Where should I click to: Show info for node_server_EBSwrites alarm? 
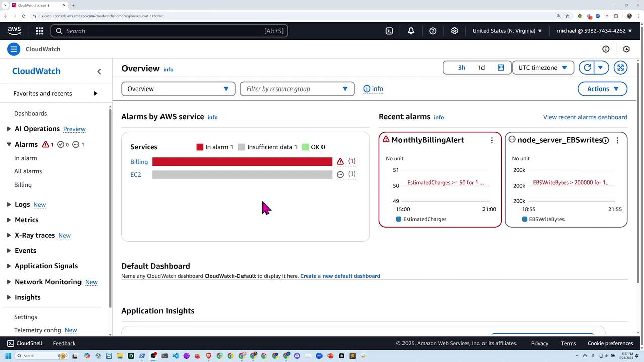click(x=606, y=140)
